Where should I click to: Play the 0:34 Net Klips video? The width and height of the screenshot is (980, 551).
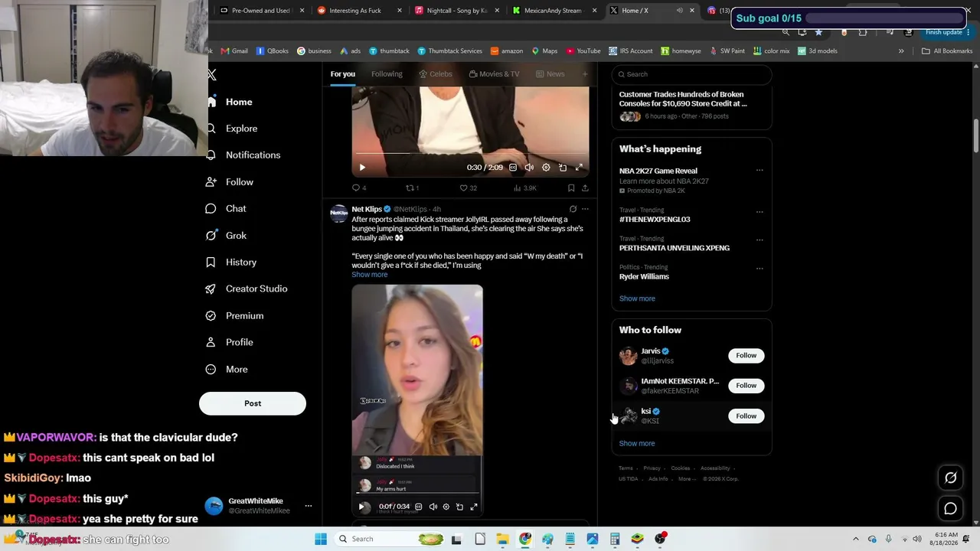(x=362, y=507)
